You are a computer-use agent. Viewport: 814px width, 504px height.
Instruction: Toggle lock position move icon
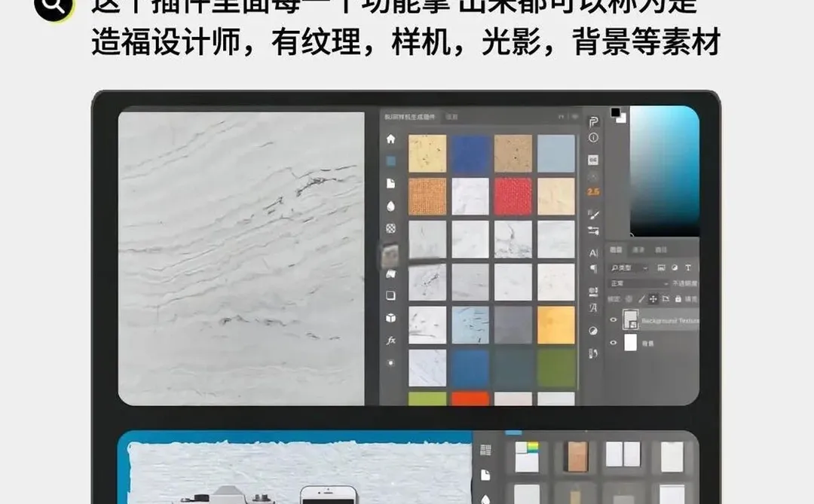click(653, 299)
